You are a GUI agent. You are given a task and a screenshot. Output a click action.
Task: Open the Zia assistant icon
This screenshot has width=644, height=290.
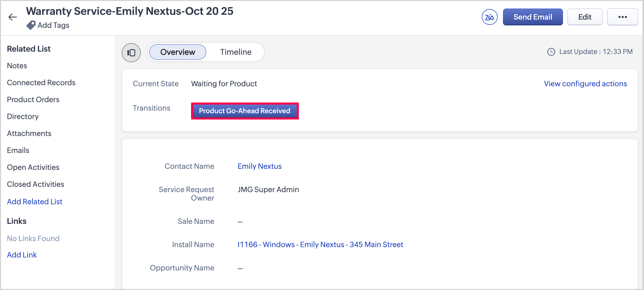point(489,17)
